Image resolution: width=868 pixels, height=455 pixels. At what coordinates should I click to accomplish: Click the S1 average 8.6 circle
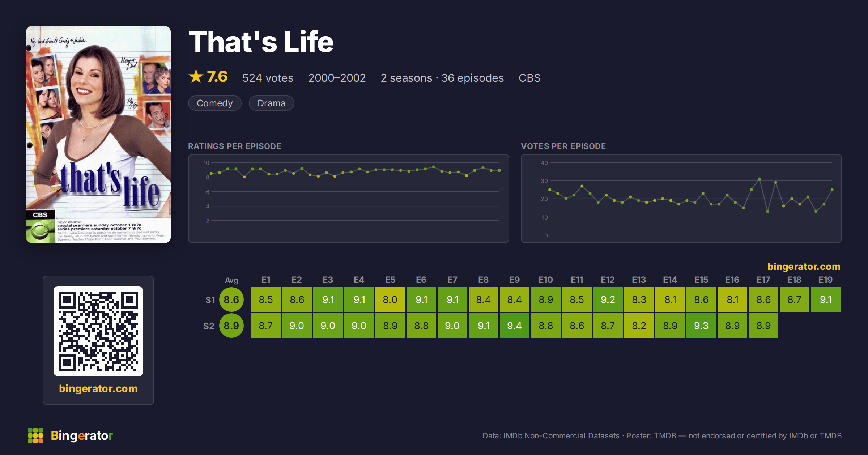[231, 299]
